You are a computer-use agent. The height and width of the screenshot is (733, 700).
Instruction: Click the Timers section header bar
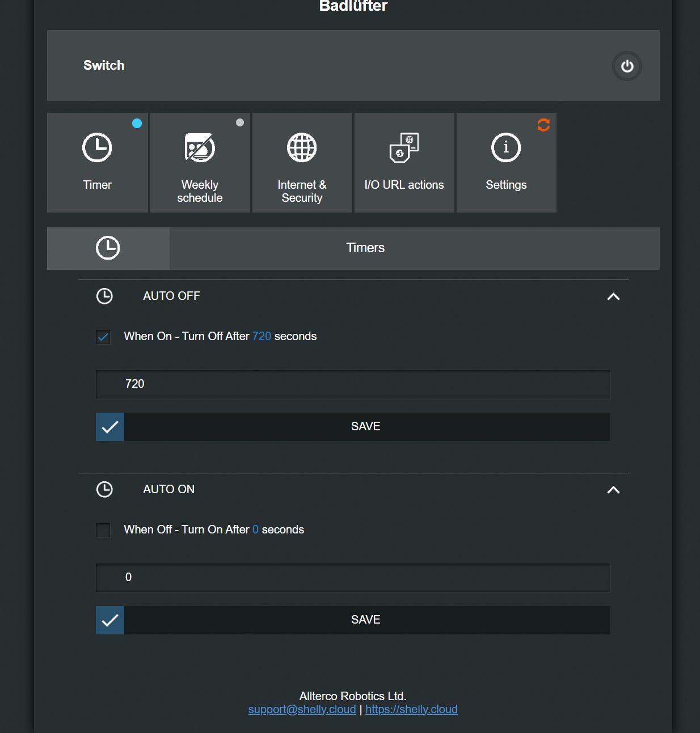(353, 248)
